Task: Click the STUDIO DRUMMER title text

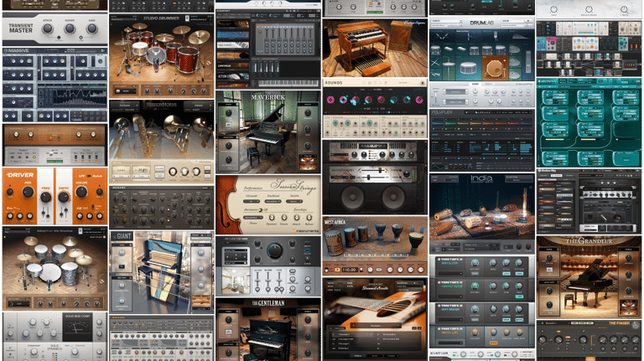Action: pyautogui.click(x=161, y=18)
